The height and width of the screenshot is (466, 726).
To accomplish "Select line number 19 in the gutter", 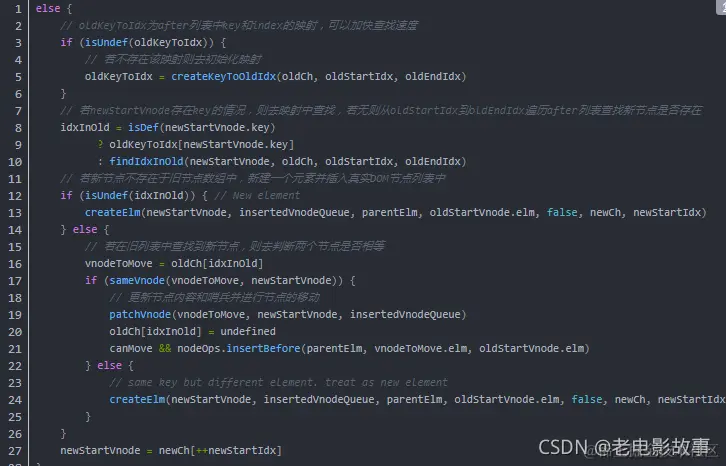I will point(15,315).
